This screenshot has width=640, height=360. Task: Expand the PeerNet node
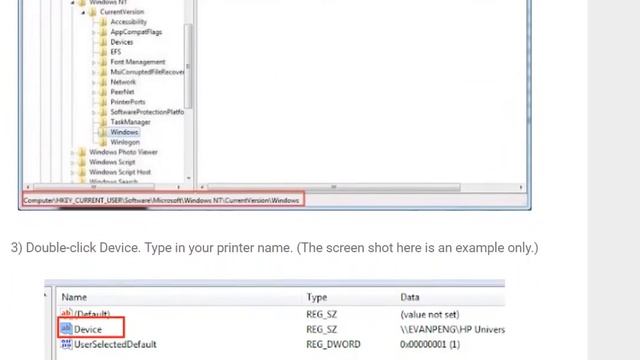pos(93,92)
